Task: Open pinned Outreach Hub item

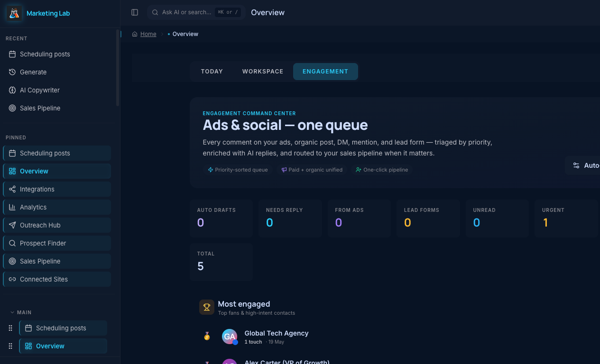Action: click(x=57, y=225)
